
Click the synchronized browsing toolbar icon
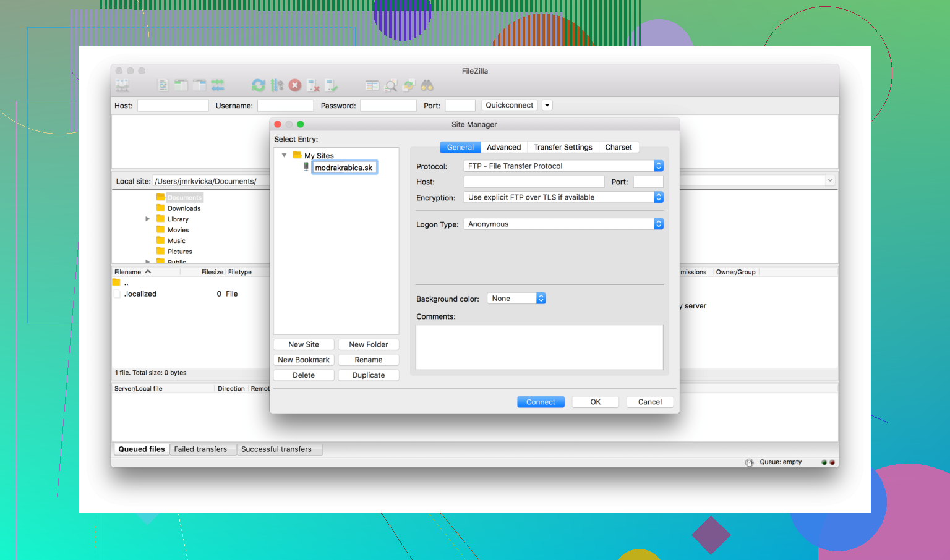pyautogui.click(x=409, y=86)
